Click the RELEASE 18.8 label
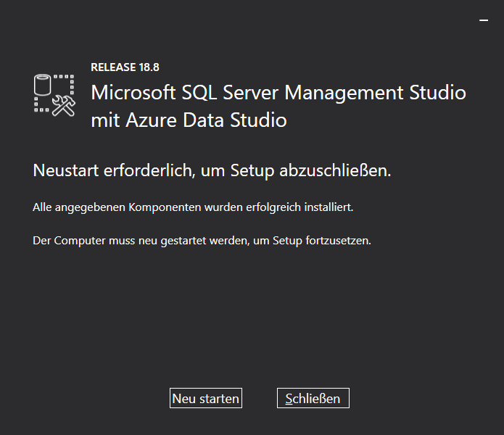The width and height of the screenshot is (504, 435). (x=125, y=67)
